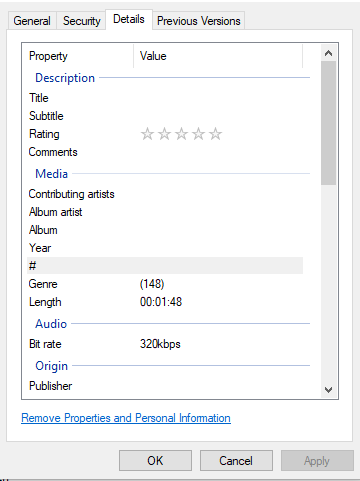
Task: Click the Bit rate value 320kbps
Action: [x=160, y=344]
